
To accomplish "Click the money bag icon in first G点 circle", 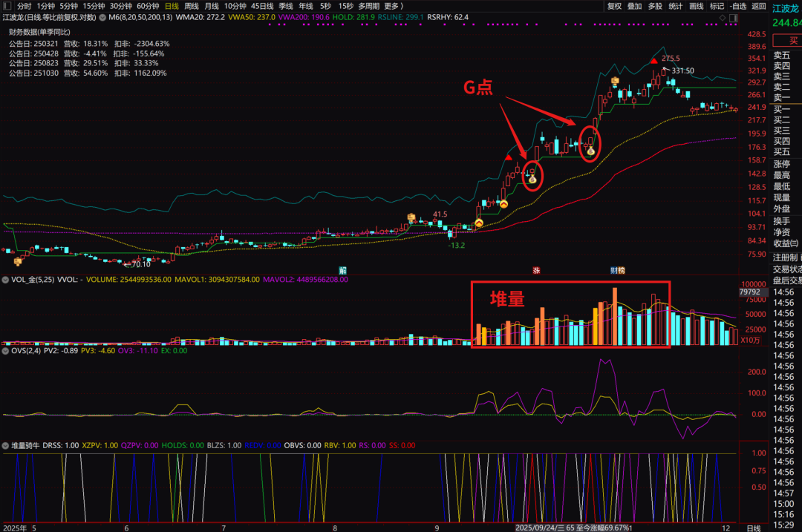I will click(x=532, y=179).
